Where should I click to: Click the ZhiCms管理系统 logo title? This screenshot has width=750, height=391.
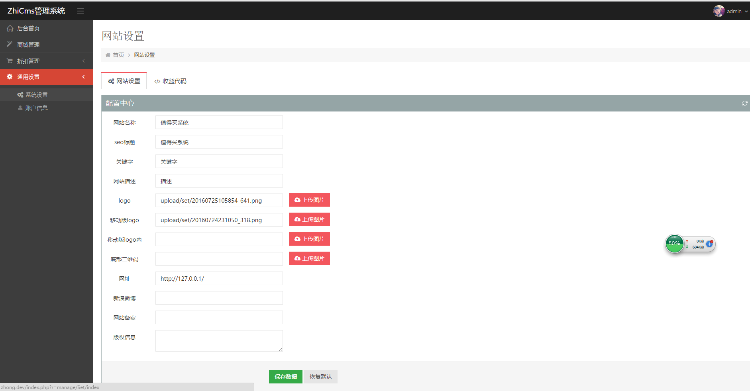pyautogui.click(x=36, y=11)
